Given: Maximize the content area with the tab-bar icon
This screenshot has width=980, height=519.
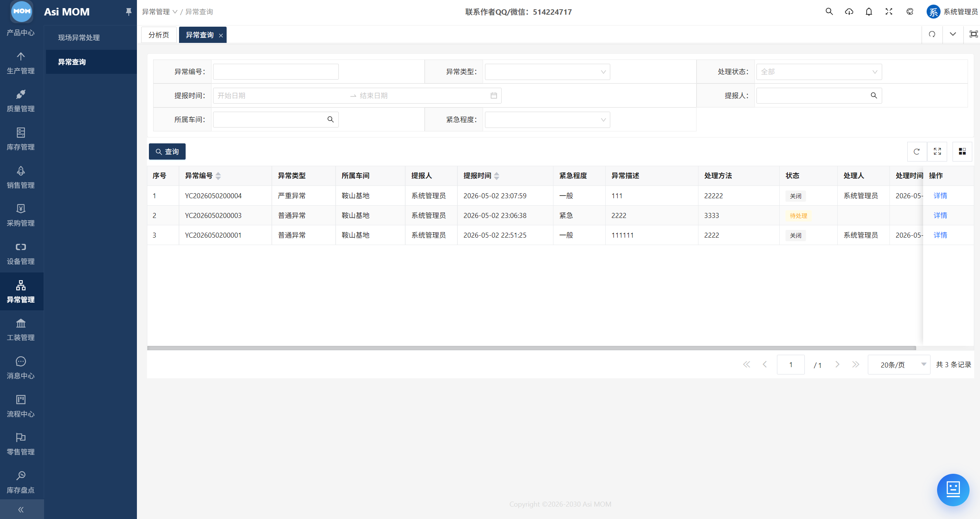Looking at the screenshot, I should point(973,34).
